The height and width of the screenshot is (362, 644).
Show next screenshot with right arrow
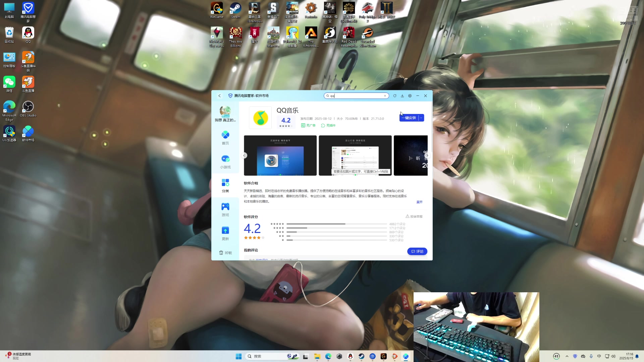pyautogui.click(x=427, y=156)
